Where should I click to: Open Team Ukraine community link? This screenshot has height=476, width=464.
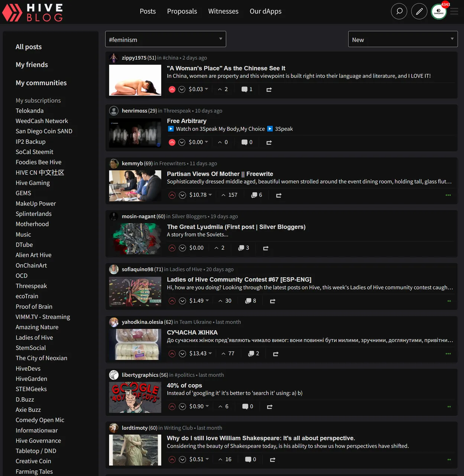[195, 322]
